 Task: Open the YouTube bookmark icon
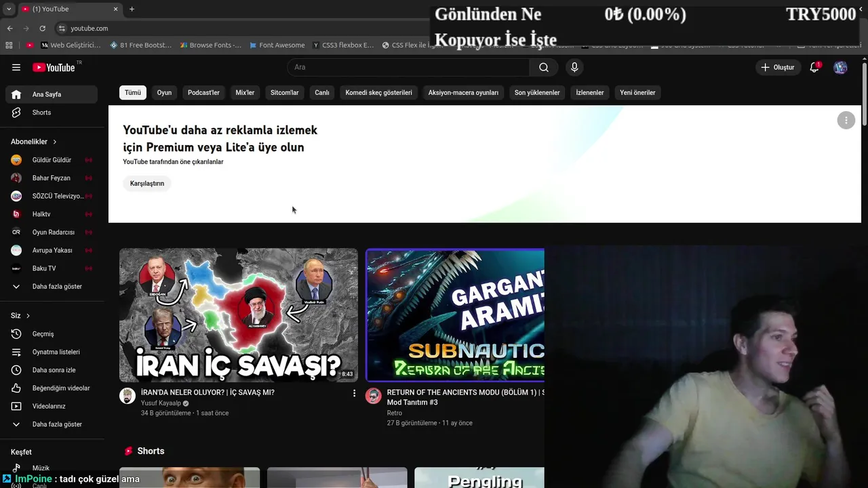tap(30, 45)
